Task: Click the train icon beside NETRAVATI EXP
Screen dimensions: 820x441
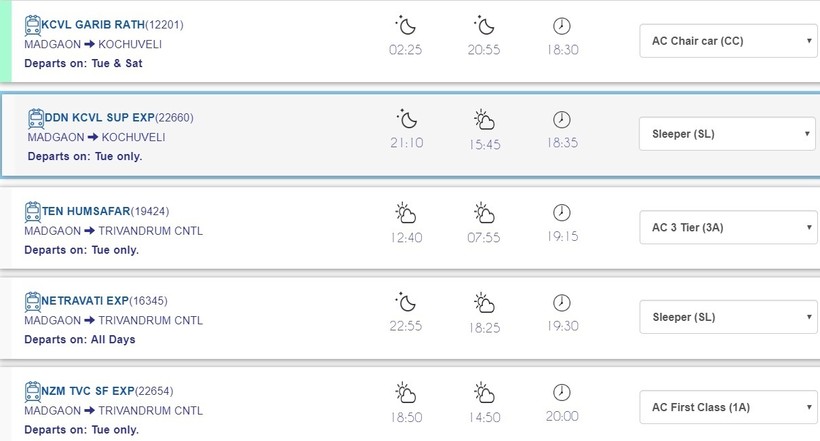Action: pos(32,300)
